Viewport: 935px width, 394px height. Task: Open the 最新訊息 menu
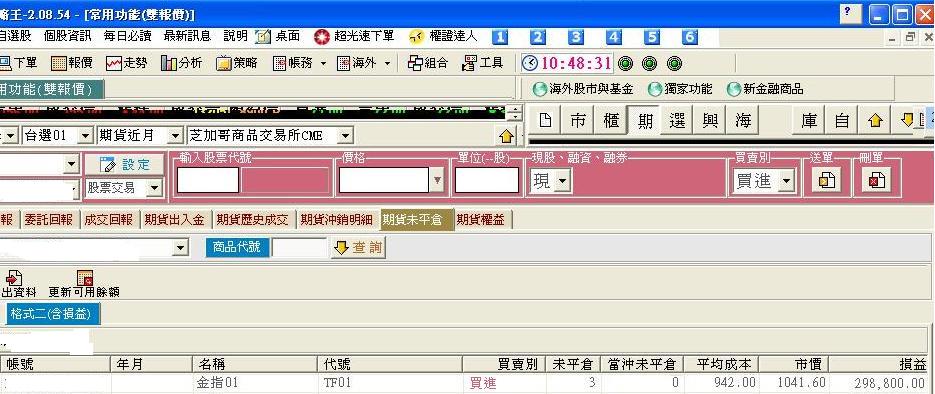187,36
